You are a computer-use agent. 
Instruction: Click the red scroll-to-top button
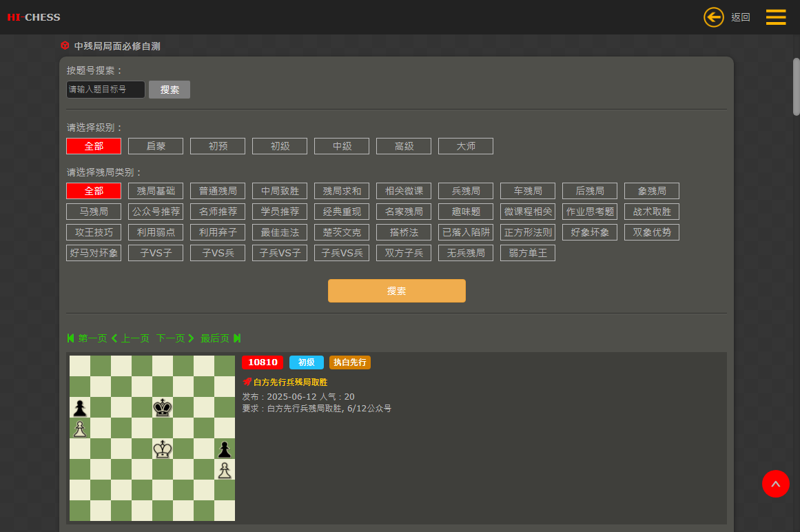point(775,484)
